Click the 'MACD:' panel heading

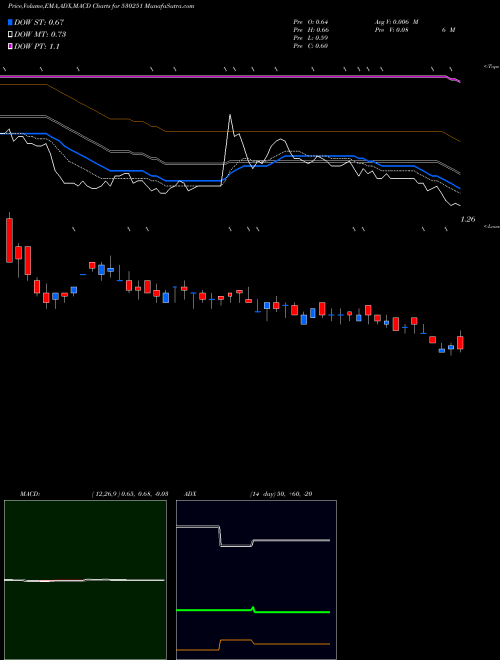click(x=30, y=494)
